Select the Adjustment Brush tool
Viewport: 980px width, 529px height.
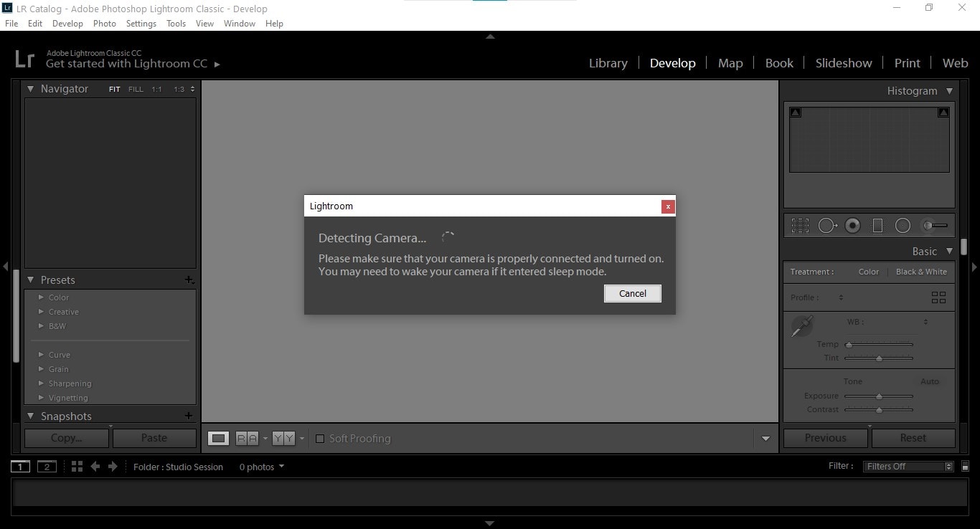pyautogui.click(x=935, y=226)
